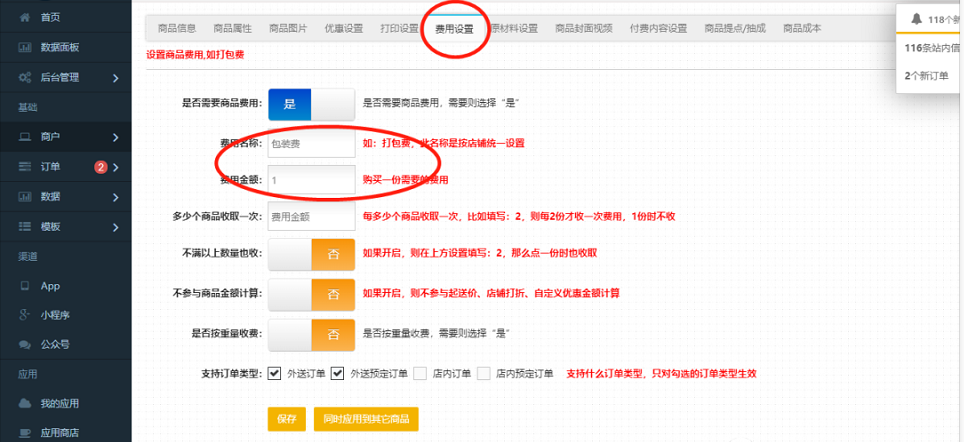Open the 公众号 chat bubble icon
Viewport: 964px width, 442px height.
coord(25,345)
